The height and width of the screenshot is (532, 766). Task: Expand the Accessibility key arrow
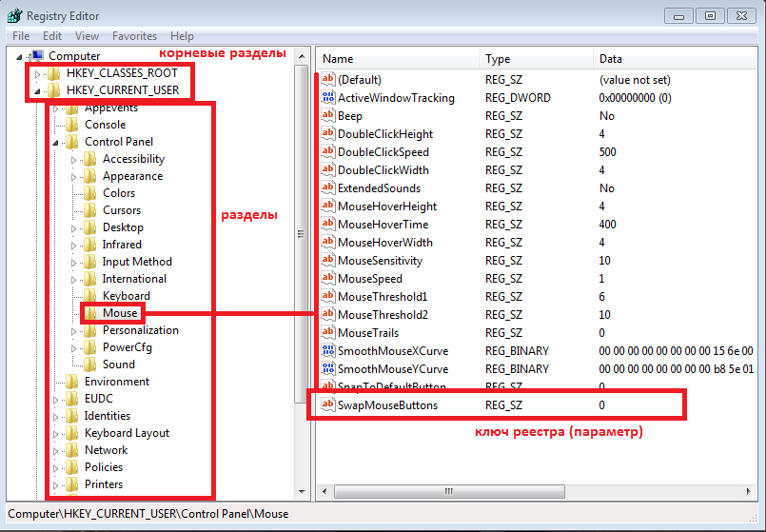[x=74, y=160]
